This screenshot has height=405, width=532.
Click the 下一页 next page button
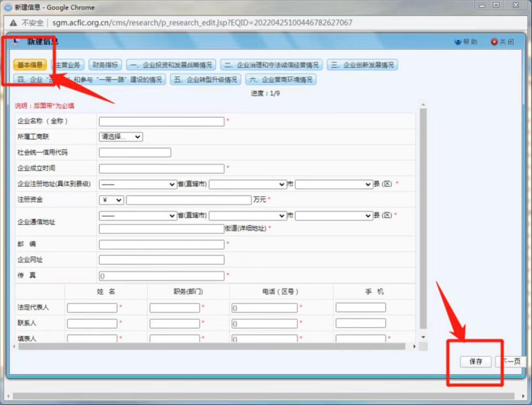pos(510,361)
